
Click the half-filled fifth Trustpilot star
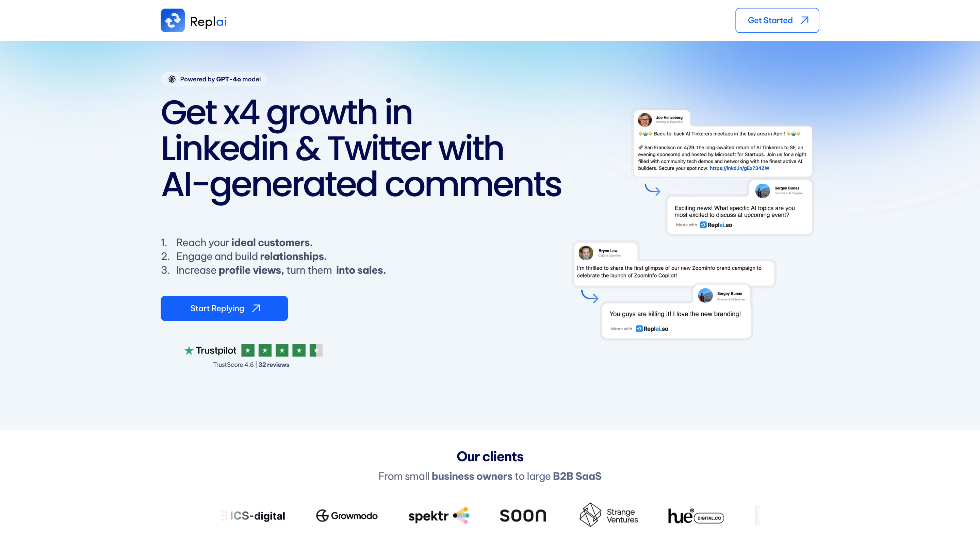[x=316, y=350]
